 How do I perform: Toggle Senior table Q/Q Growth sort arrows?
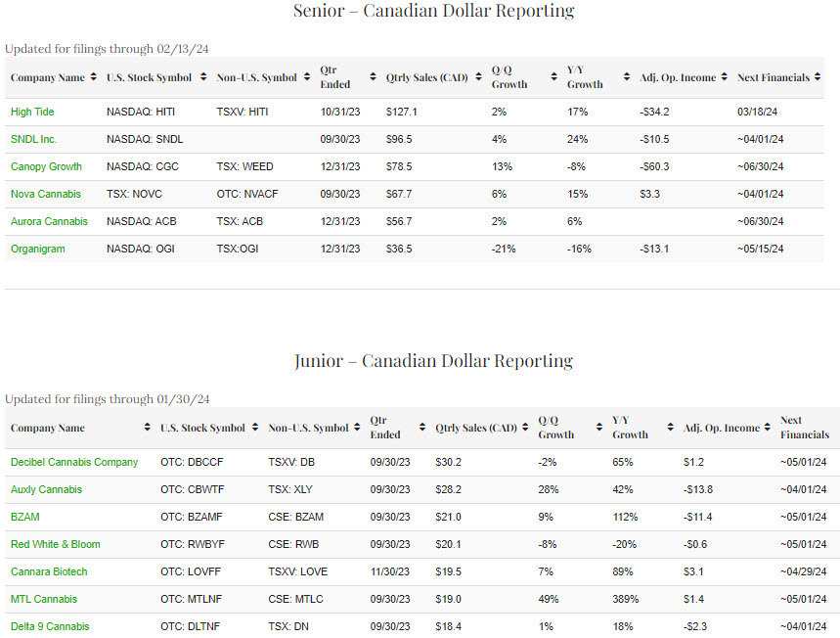click(553, 77)
